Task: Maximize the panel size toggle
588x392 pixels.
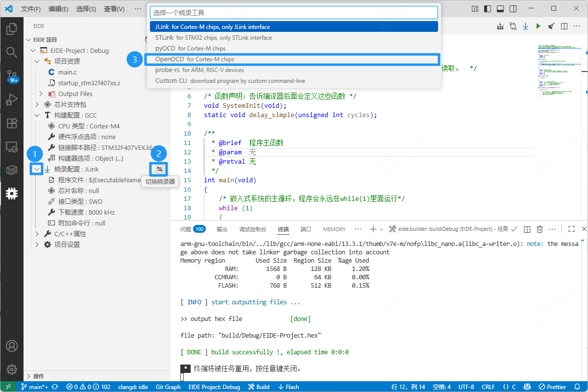Action: (x=571, y=229)
